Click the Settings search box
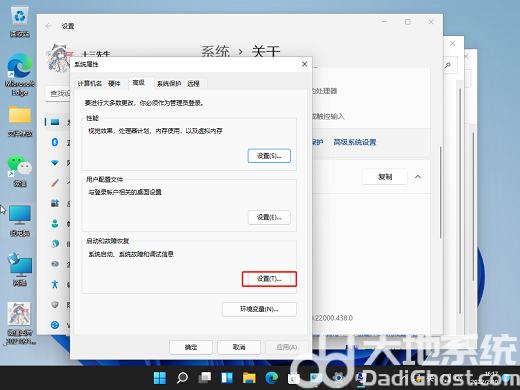Screen dimensions: 520x390 tap(58, 94)
